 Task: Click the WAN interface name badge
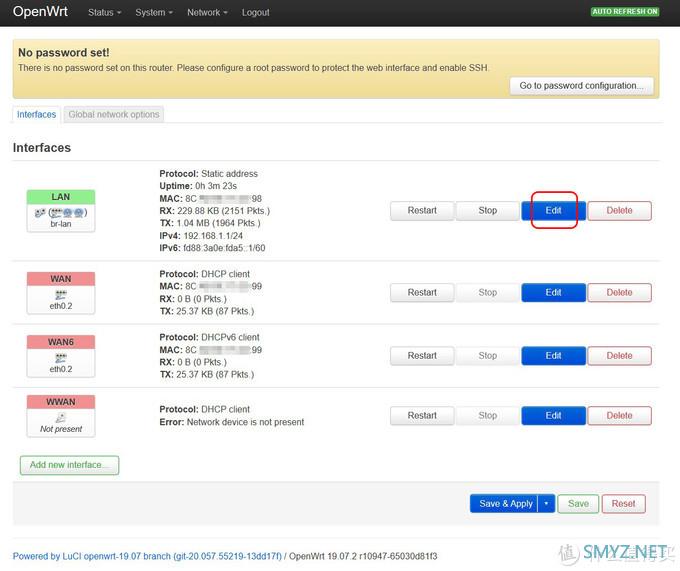61,279
